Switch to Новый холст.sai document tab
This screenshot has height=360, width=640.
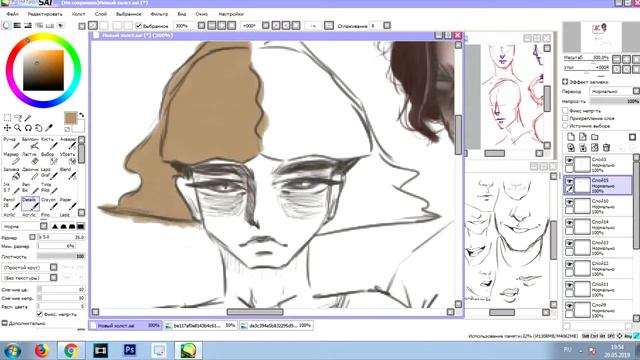tap(125, 326)
